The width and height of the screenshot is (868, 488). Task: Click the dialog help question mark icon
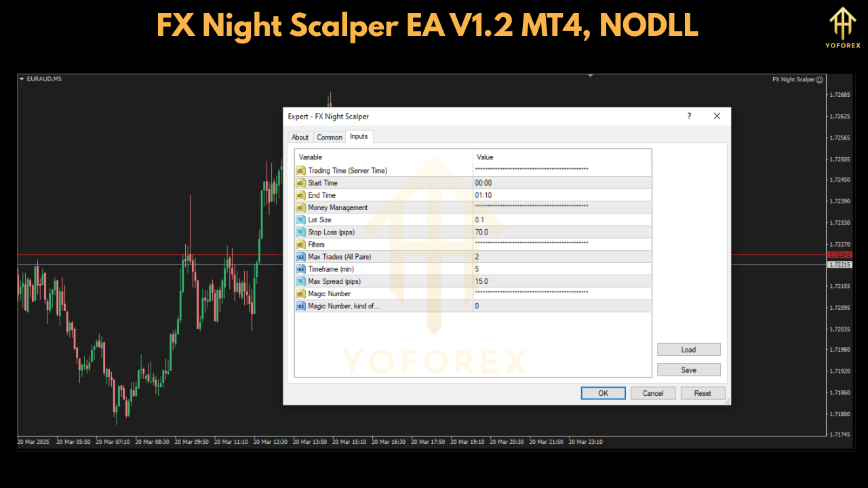click(689, 116)
